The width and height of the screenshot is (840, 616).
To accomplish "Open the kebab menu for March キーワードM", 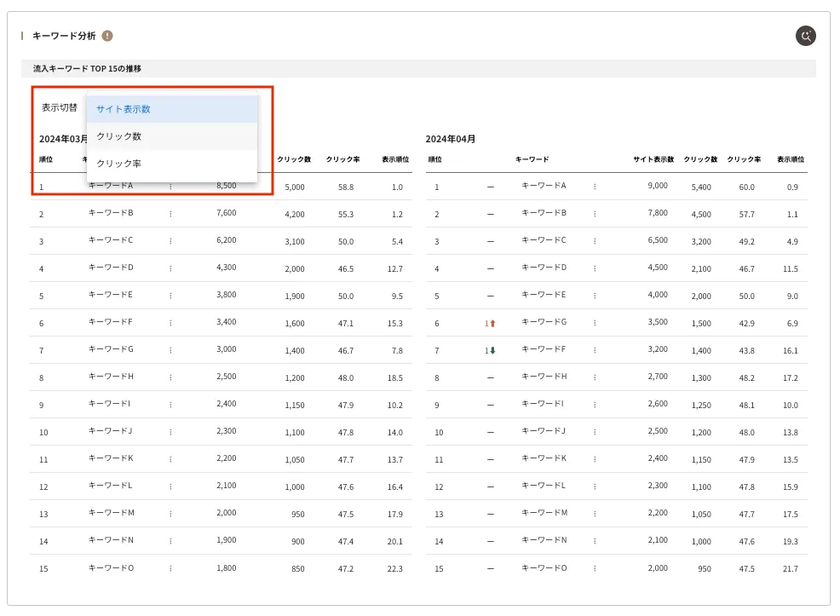I will point(170,514).
